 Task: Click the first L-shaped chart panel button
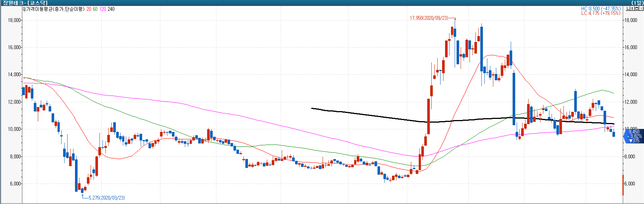pos(628,9)
